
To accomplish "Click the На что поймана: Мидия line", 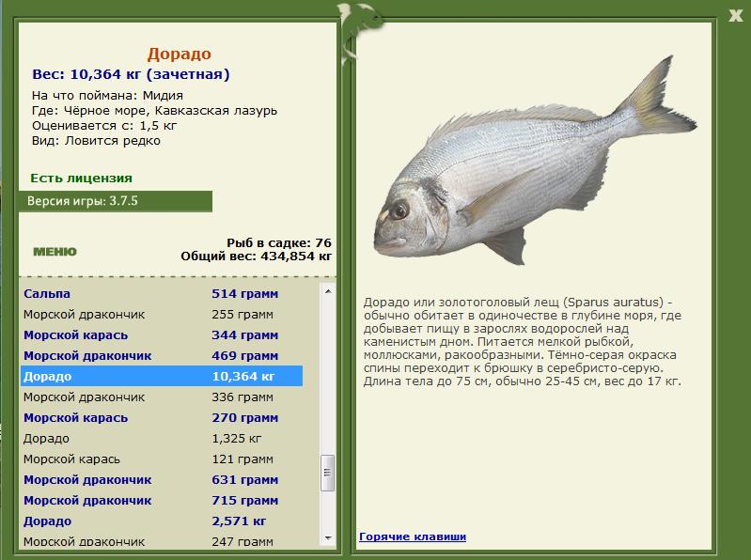I will click(107, 95).
